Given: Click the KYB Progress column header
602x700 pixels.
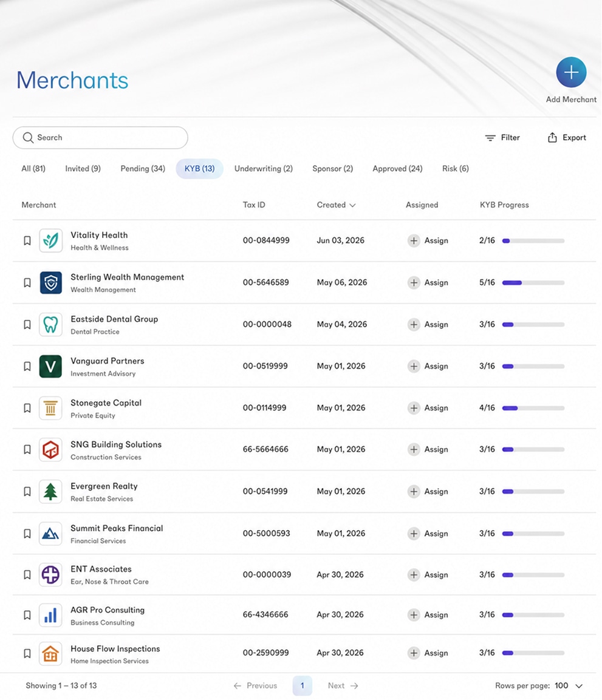Looking at the screenshot, I should [x=504, y=205].
